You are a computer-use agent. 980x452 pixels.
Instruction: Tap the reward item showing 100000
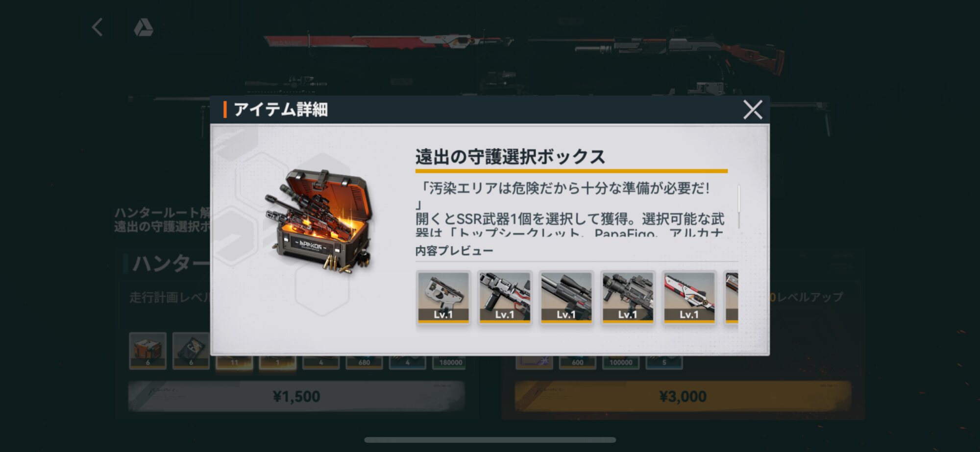pyautogui.click(x=621, y=361)
